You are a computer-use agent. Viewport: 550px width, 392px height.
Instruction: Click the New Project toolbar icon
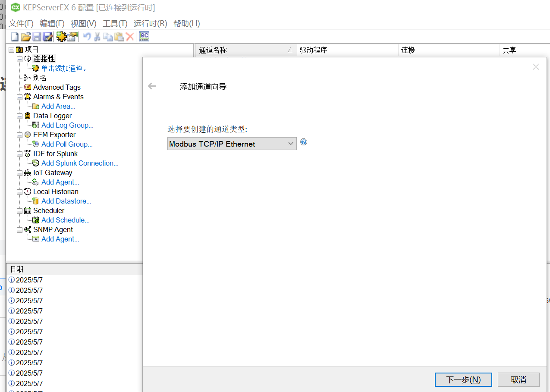tap(15, 37)
